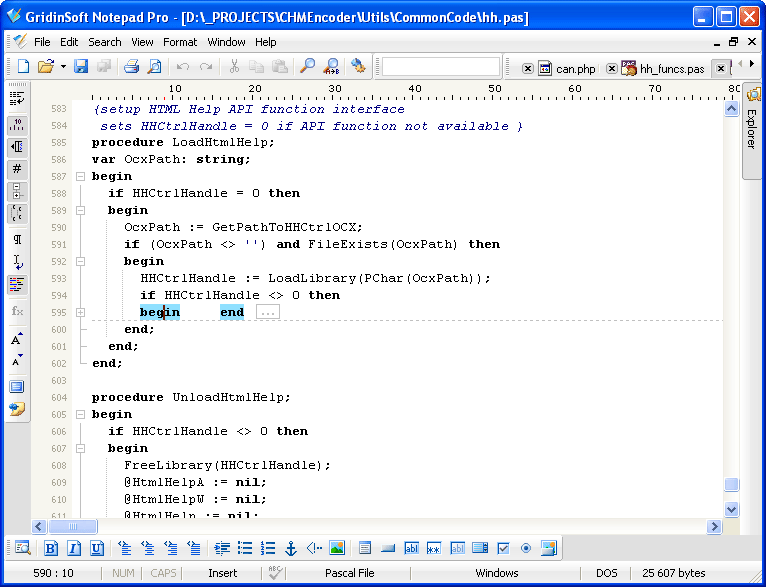Save the current file
Image resolution: width=766 pixels, height=587 pixels.
click(x=81, y=66)
